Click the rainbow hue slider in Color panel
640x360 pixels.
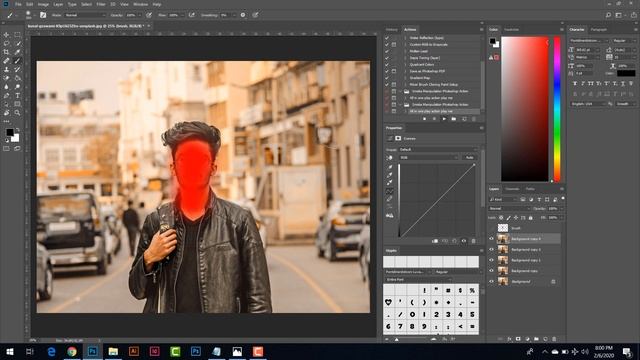click(557, 109)
